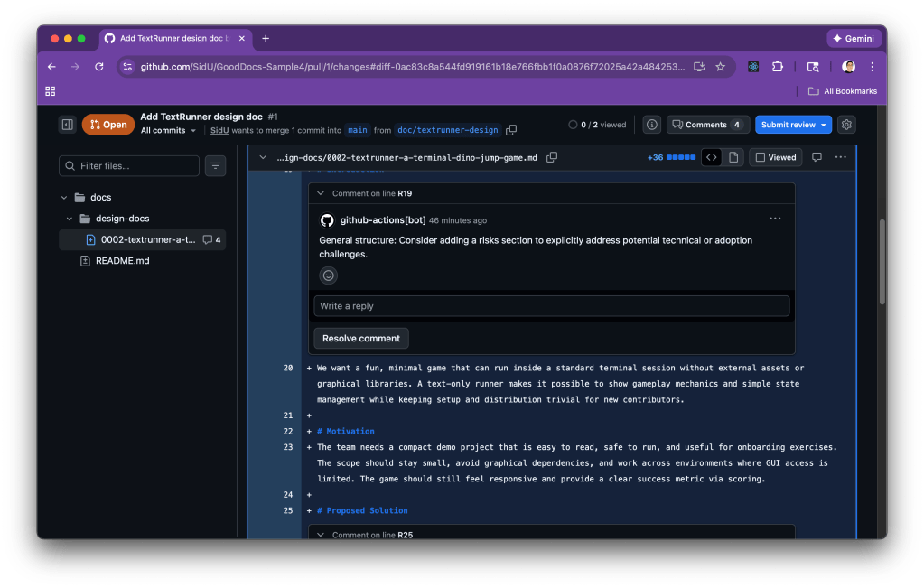The width and height of the screenshot is (924, 588).
Task: Mark the file as Viewed
Action: (x=776, y=157)
